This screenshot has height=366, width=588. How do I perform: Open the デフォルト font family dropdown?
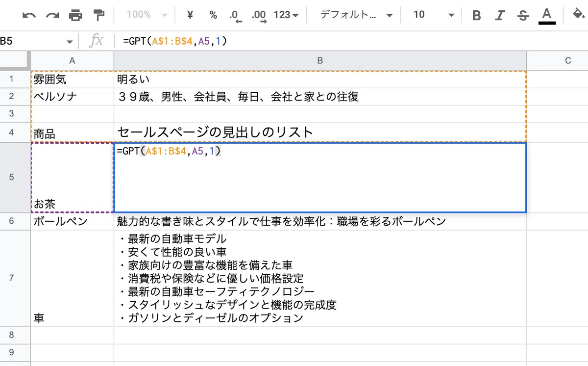[x=356, y=15]
